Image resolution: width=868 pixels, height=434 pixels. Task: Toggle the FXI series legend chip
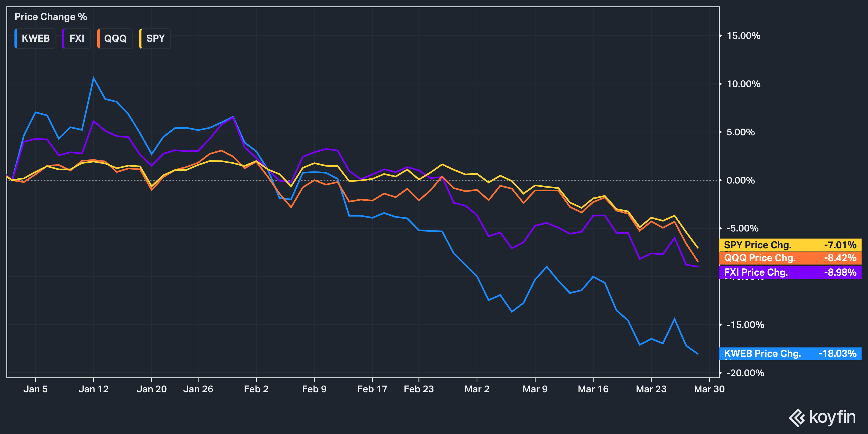click(x=77, y=38)
